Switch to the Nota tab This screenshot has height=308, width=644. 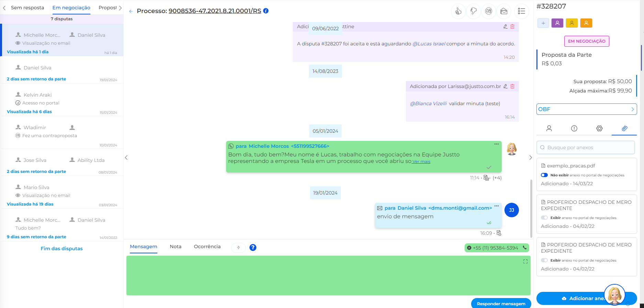[x=176, y=246]
